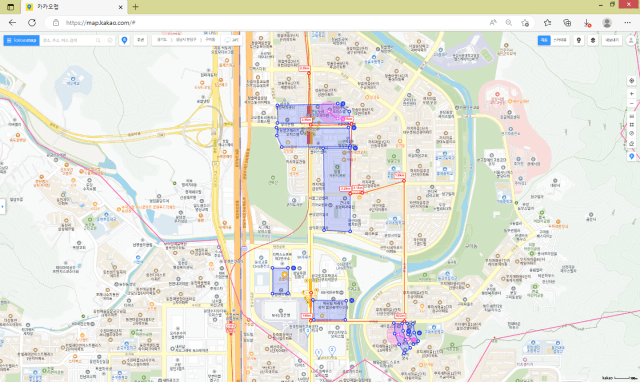This screenshot has height=382, width=640.
Task: Select the area measurement tool
Action: (x=631, y=125)
